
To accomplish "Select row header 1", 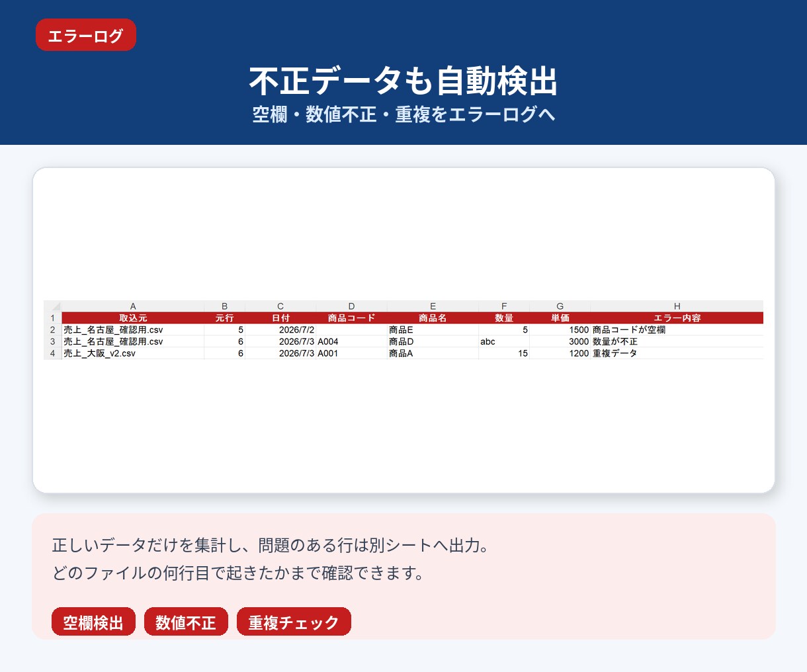I will point(53,317).
